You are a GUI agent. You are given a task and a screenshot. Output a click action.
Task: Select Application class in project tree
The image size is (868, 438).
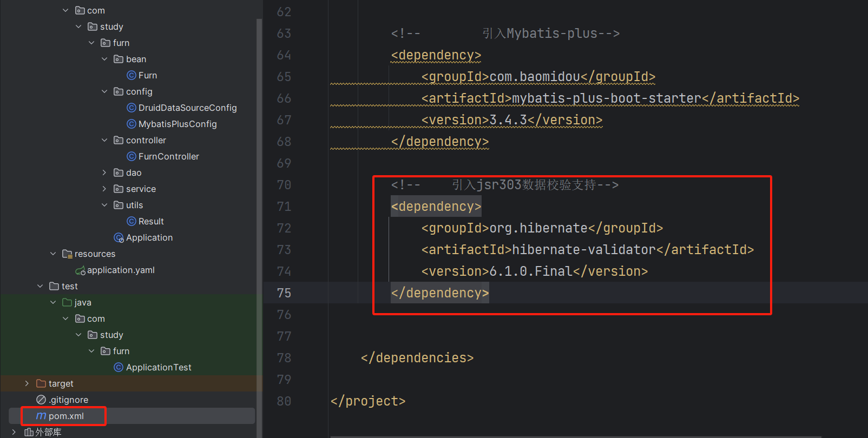(149, 237)
